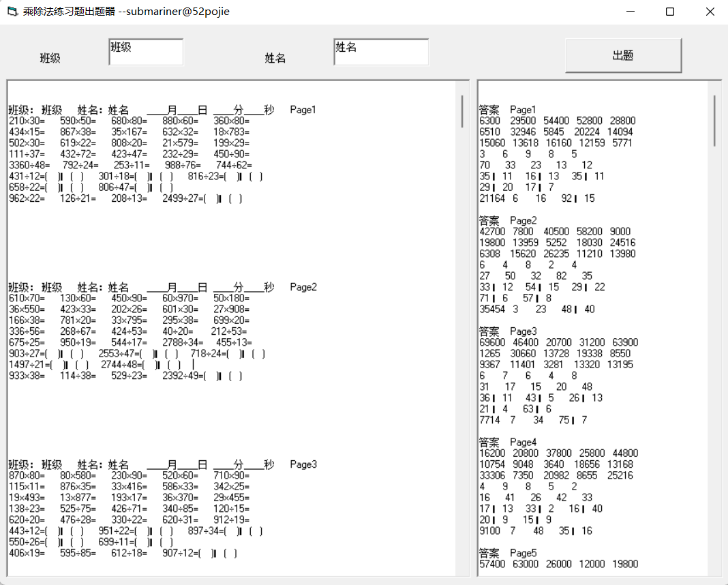This screenshot has height=585, width=728.
Task: Click answer 42700 in Page2 answers
Action: tap(492, 231)
